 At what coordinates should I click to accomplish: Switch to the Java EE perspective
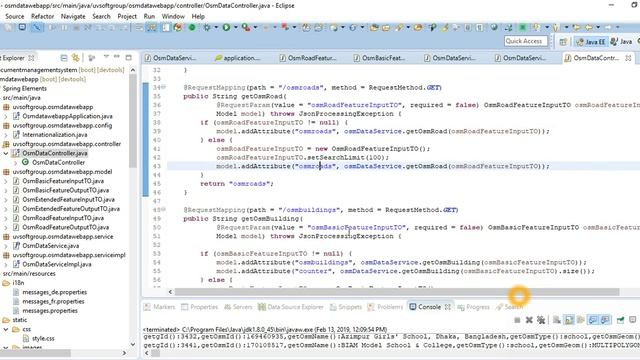(x=590, y=42)
